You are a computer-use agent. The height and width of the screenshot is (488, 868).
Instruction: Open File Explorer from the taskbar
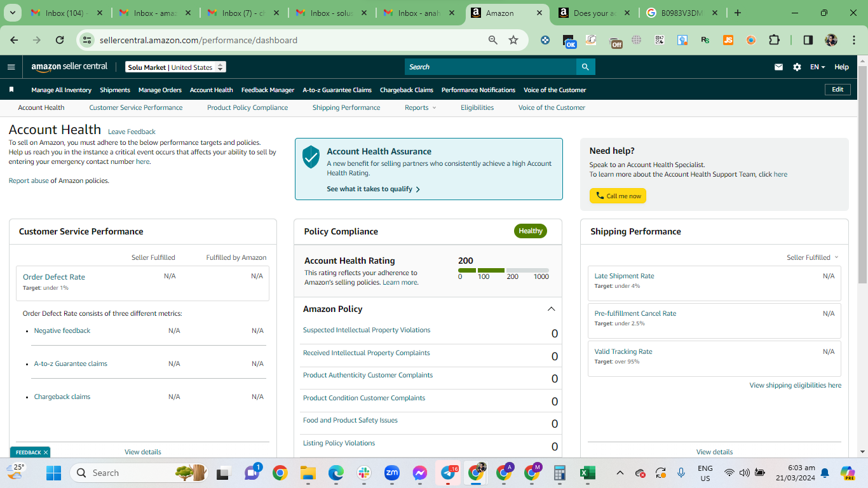click(x=308, y=473)
